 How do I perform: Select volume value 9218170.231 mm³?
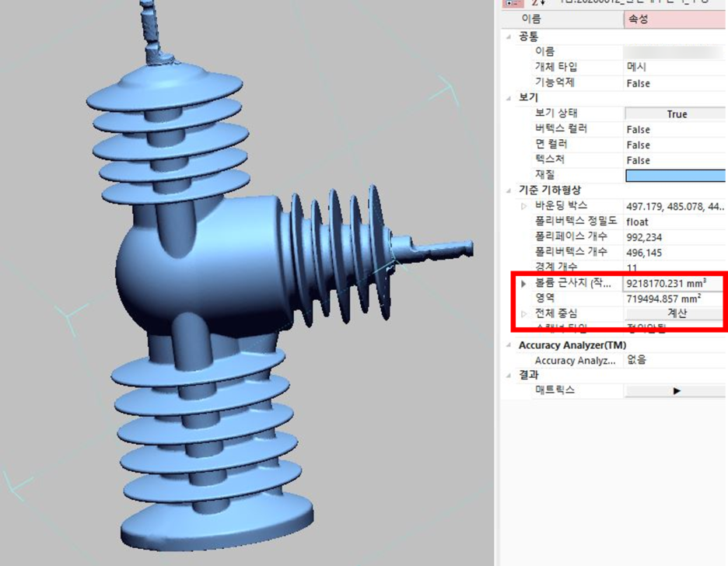(x=667, y=283)
